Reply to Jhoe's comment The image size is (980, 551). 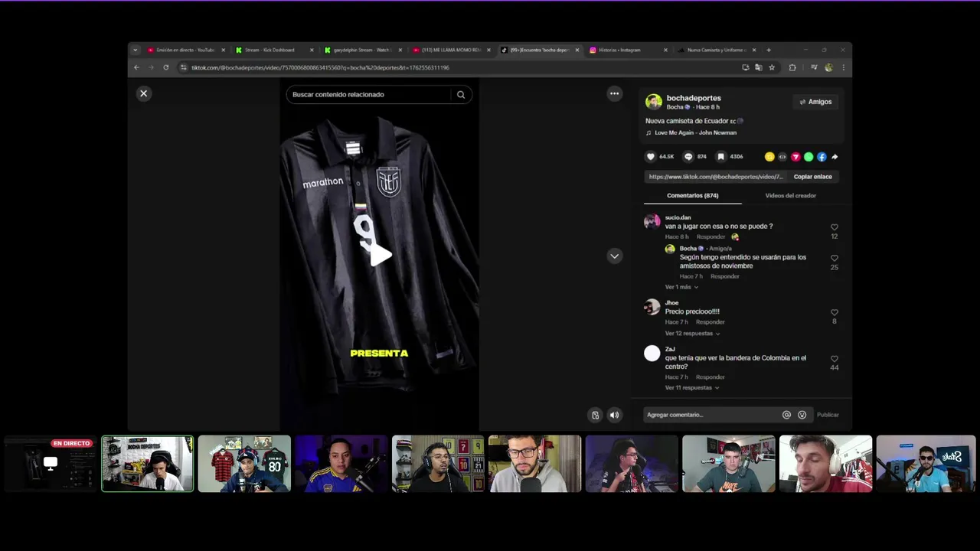710,322
